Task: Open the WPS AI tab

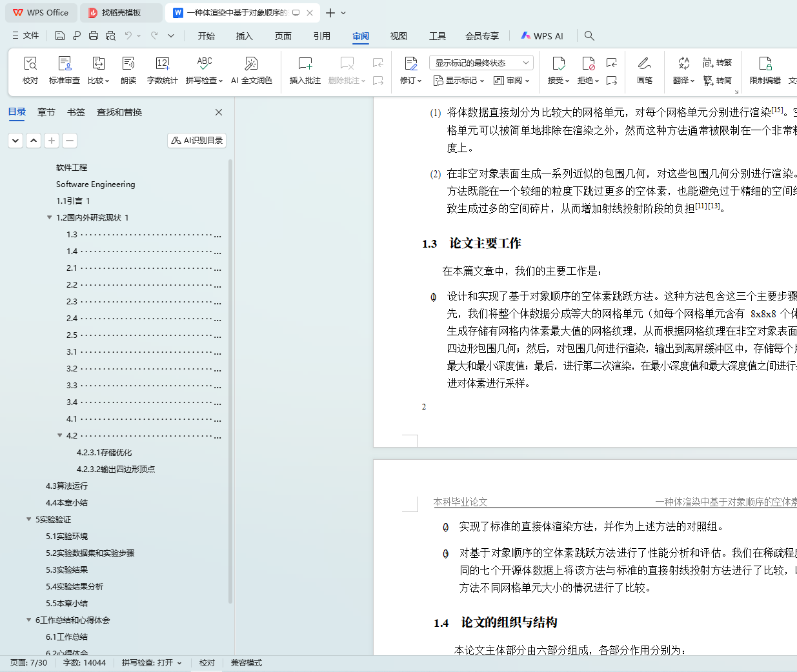Action: [542, 36]
